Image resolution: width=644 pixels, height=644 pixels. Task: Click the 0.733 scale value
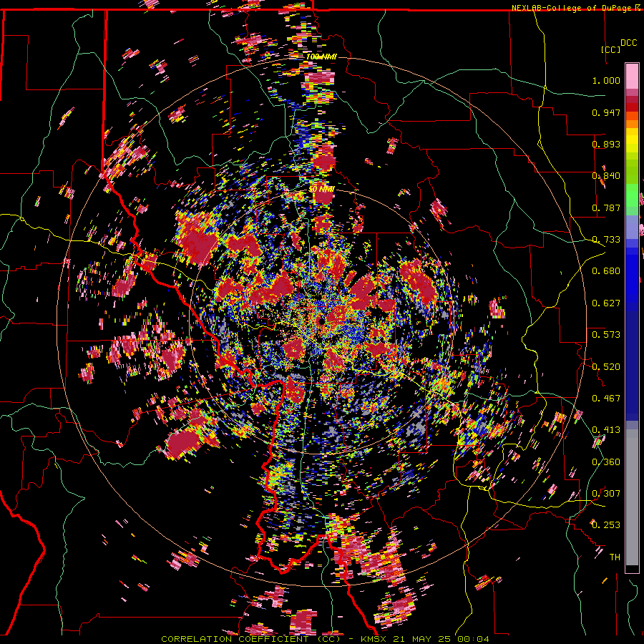606,240
